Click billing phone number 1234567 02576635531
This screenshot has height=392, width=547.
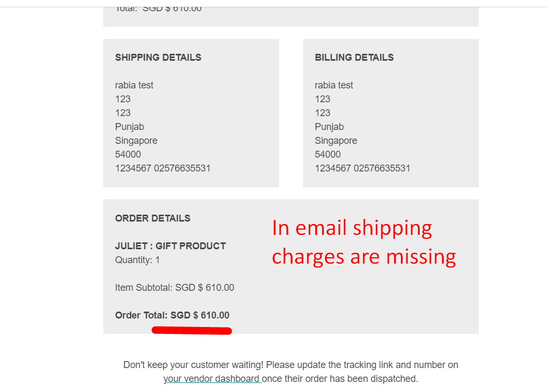point(363,168)
